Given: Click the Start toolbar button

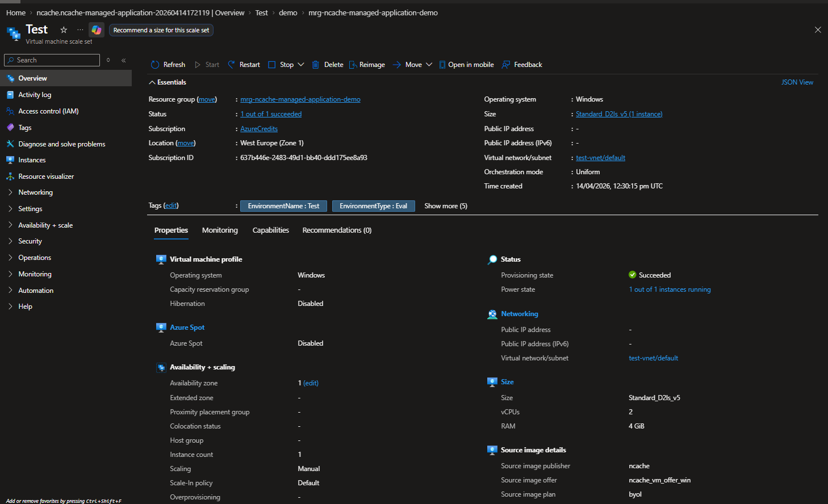Looking at the screenshot, I should coord(207,65).
